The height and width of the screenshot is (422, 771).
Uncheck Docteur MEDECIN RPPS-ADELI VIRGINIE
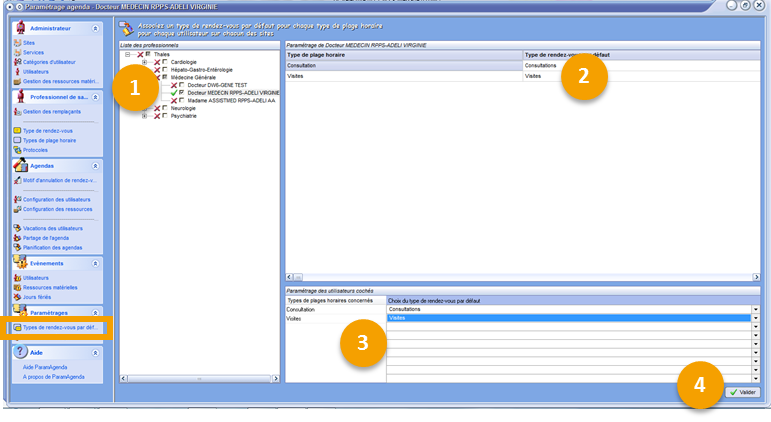click(x=181, y=93)
